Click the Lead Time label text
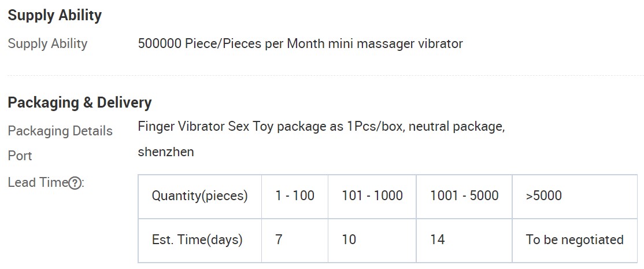The width and height of the screenshot is (644, 269). [38, 182]
